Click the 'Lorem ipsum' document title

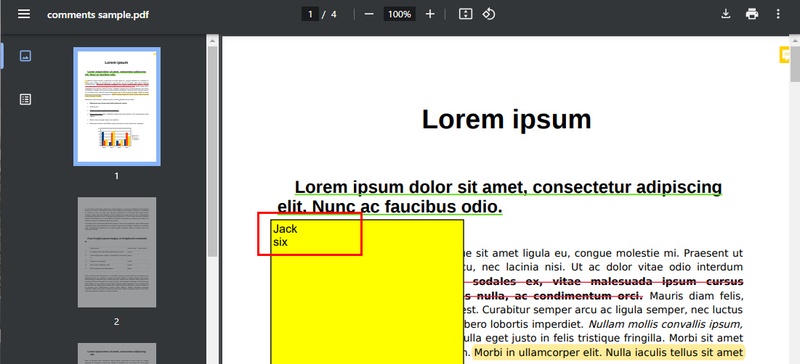point(507,119)
